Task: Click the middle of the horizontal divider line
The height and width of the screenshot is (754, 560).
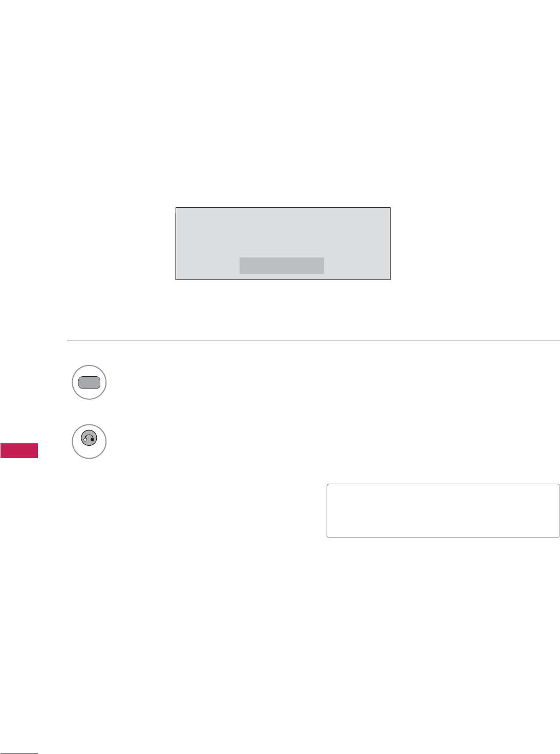Action: 313,340
